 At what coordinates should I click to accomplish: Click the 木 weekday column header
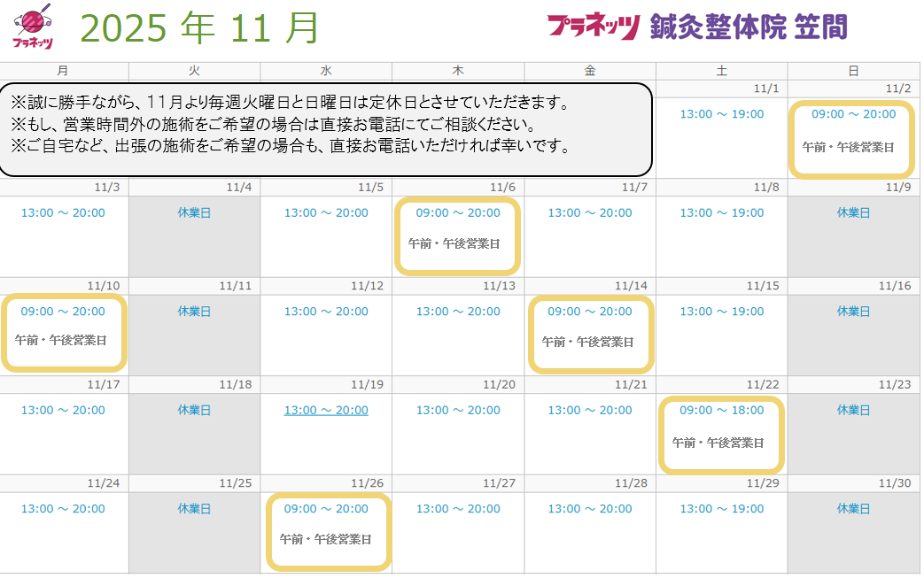pos(458,71)
